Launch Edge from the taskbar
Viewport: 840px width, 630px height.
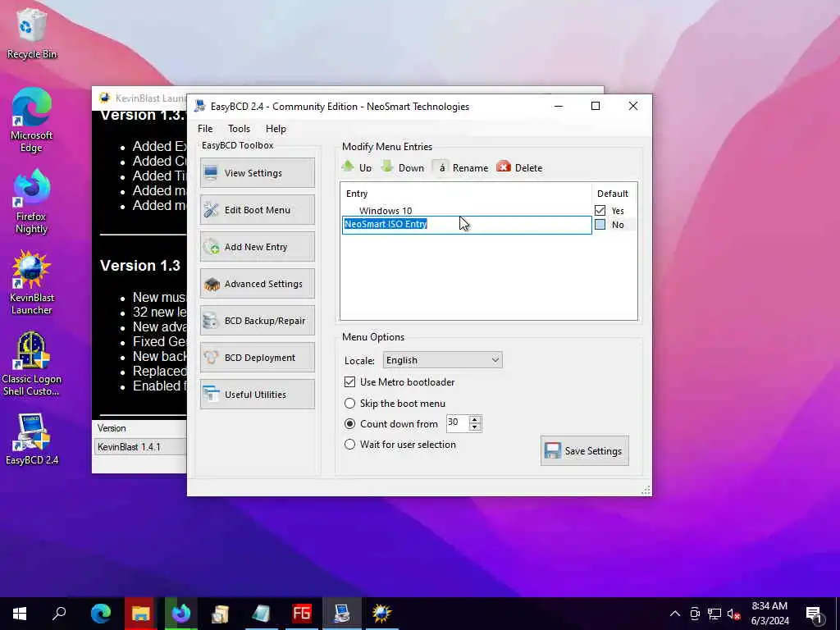click(x=101, y=614)
